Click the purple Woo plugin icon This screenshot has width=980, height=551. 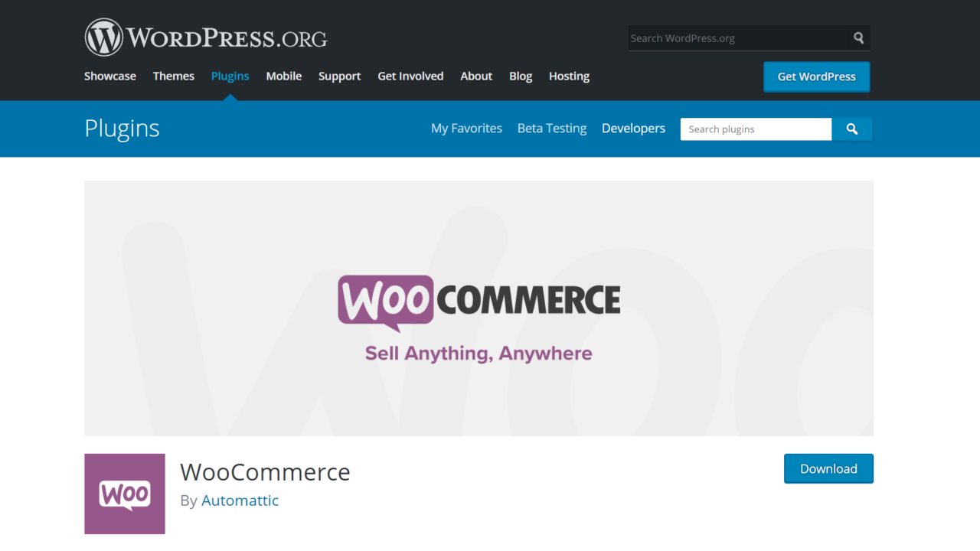pos(125,494)
